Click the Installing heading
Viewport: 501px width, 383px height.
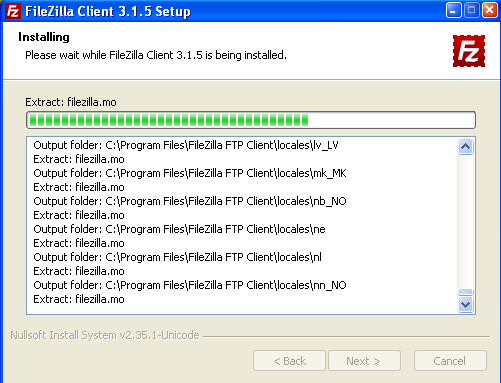tap(44, 37)
